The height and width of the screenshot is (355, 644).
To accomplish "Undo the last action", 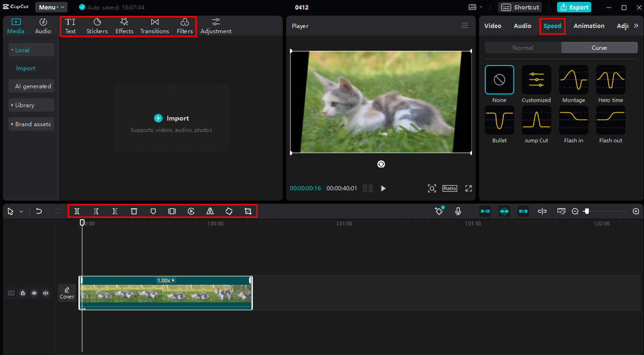I will (39, 211).
